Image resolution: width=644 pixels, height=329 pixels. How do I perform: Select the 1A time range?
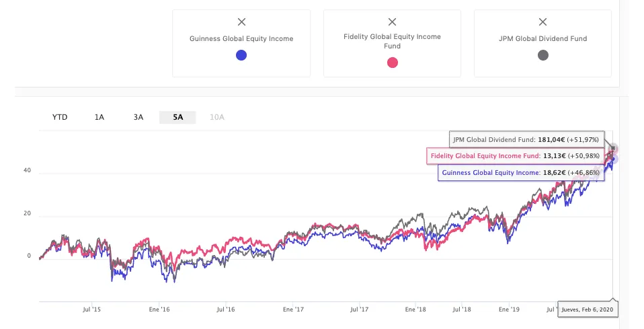[x=99, y=117]
